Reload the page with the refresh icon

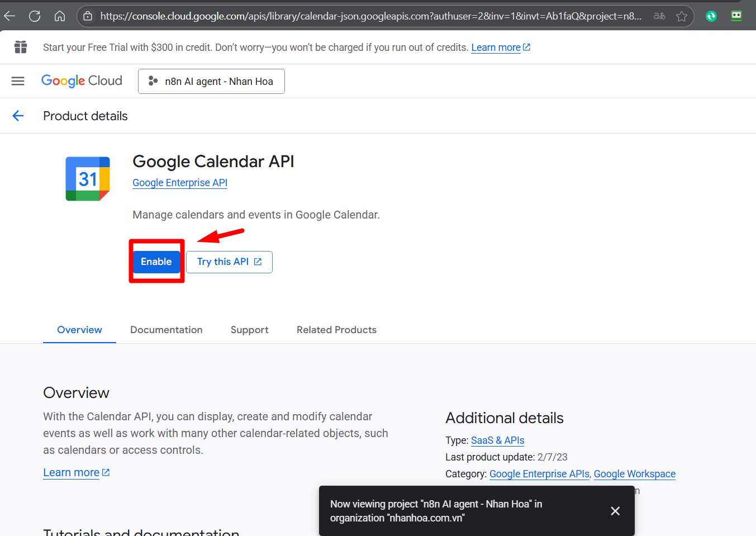(35, 16)
